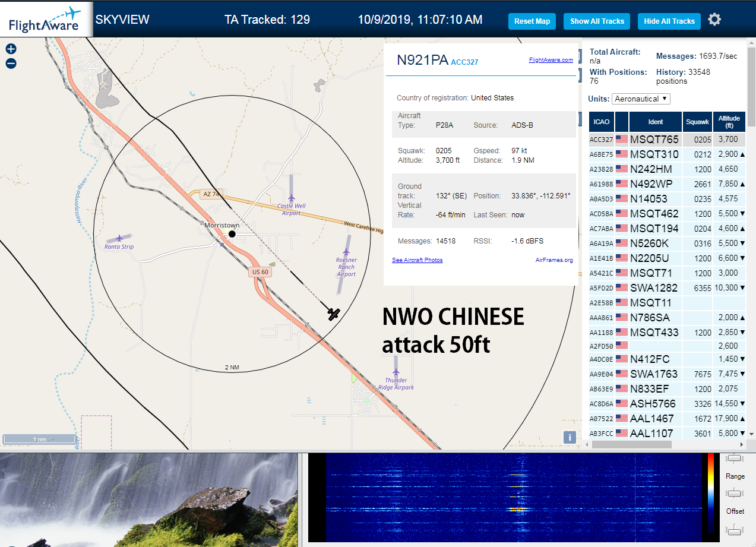Select the MSQT11 aircraft row
Image resolution: width=756 pixels, height=547 pixels.
(x=667, y=303)
